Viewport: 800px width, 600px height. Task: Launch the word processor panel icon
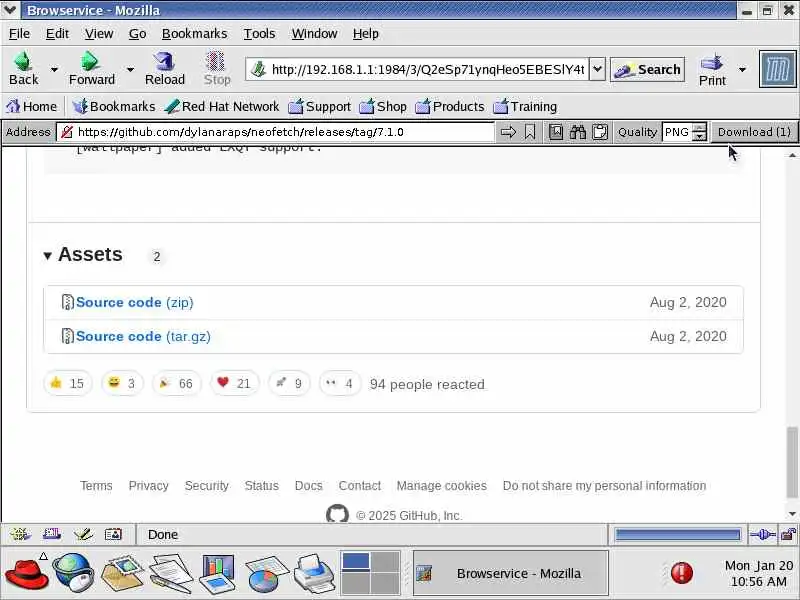coord(171,574)
